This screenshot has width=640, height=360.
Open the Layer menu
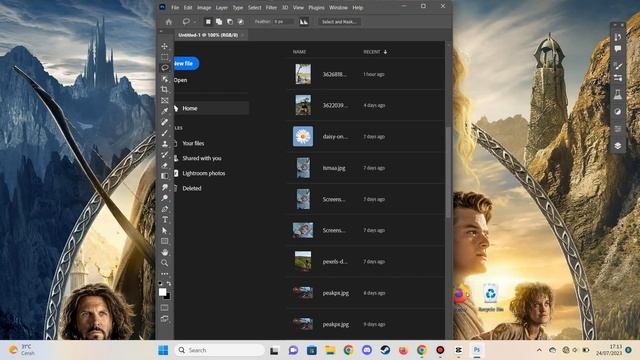coord(222,7)
